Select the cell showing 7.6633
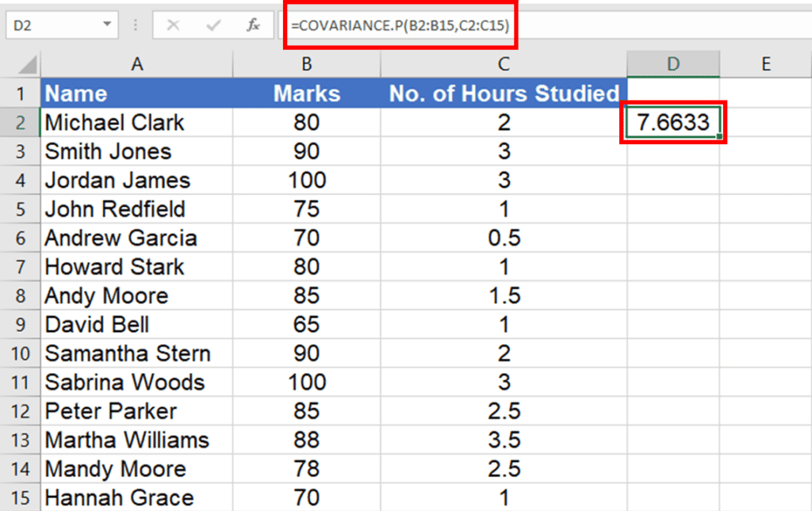 pos(672,122)
